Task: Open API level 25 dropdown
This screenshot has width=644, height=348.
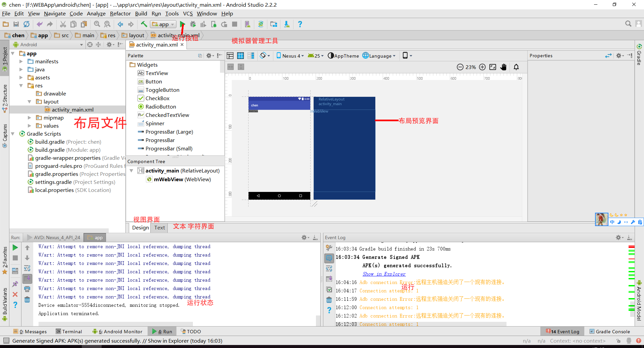Action: 316,56
